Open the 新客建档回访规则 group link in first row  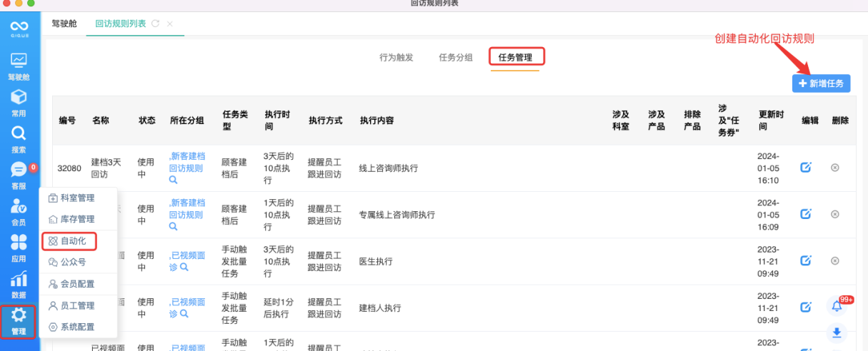186,163
